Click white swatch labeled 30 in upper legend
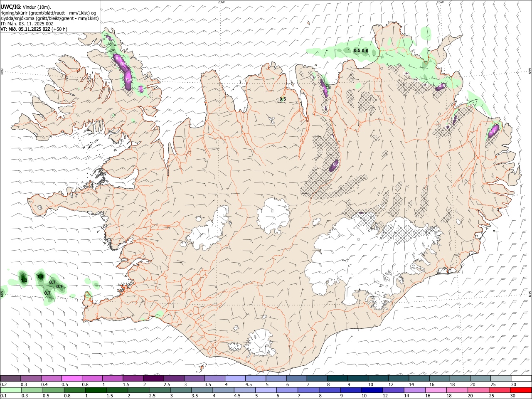 click(x=522, y=378)
